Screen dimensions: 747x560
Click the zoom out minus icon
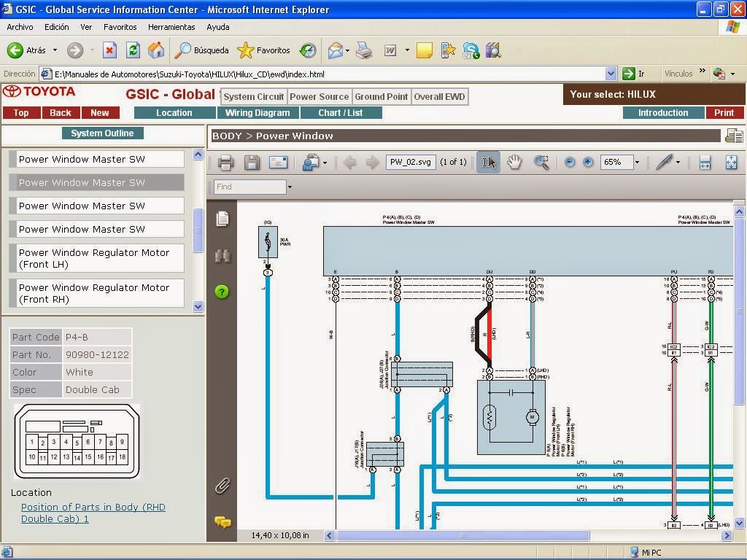pos(569,163)
